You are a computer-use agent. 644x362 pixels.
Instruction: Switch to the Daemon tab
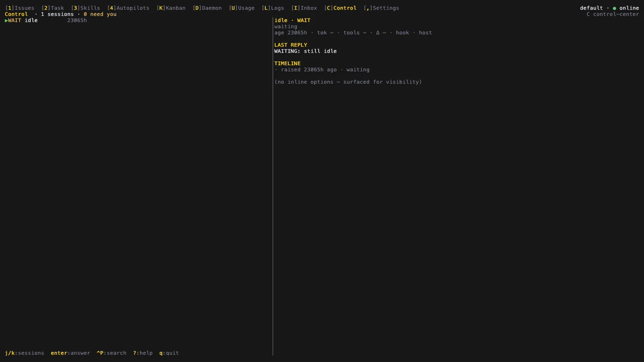(x=207, y=8)
